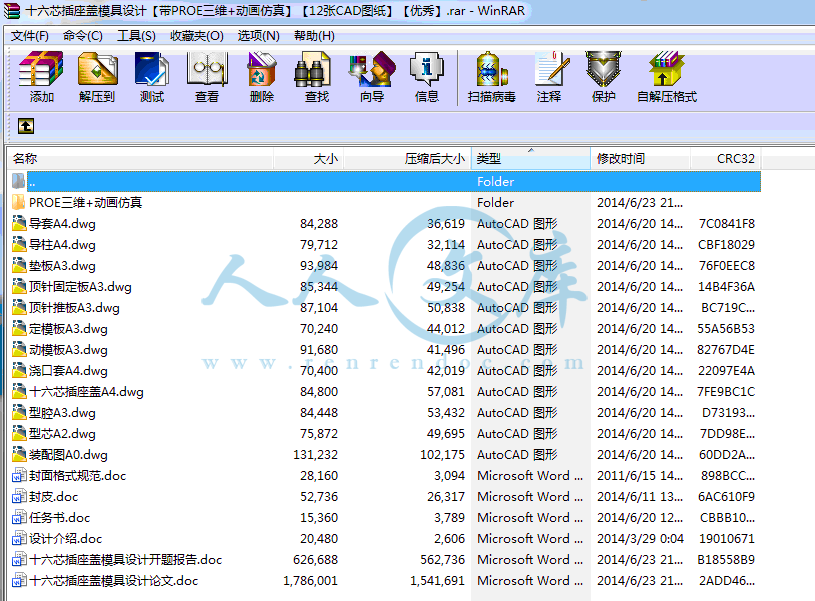This screenshot has height=601, width=815.
Task: Sort by Packed Size (压缩后大小) header
Action: (407, 159)
